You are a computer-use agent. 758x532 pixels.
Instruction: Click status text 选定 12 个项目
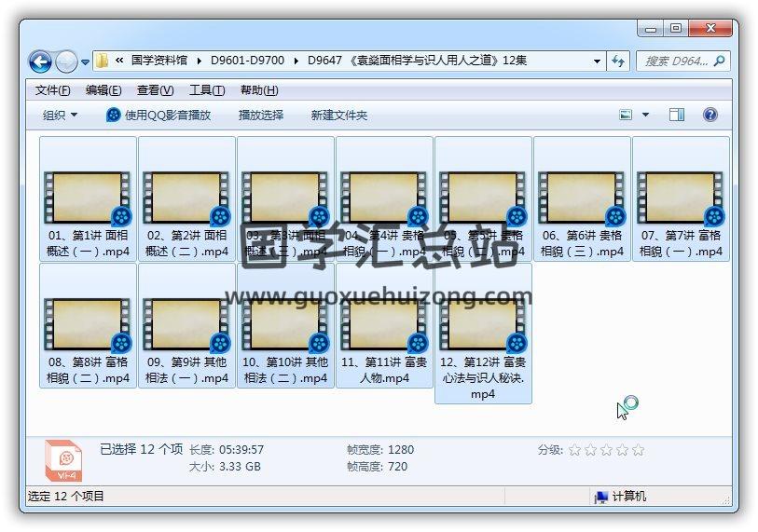click(x=66, y=497)
